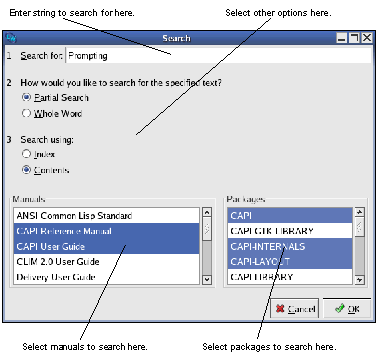Close the Search window
Screen dimensions: 379x364
coord(367,38)
